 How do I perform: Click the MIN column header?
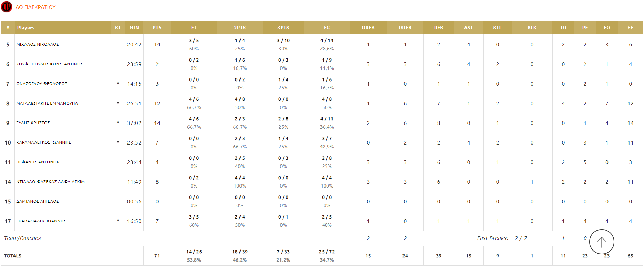pos(134,28)
